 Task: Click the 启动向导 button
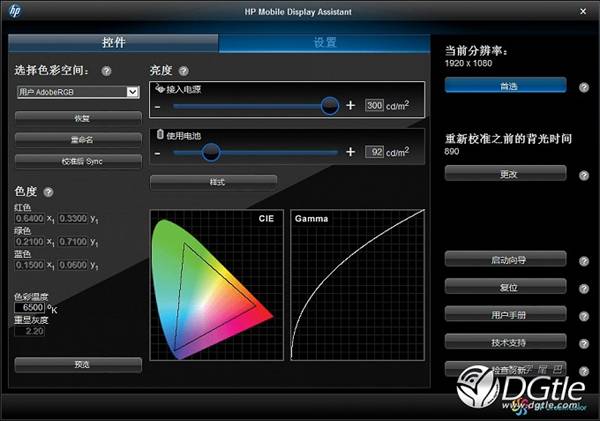tap(505, 260)
